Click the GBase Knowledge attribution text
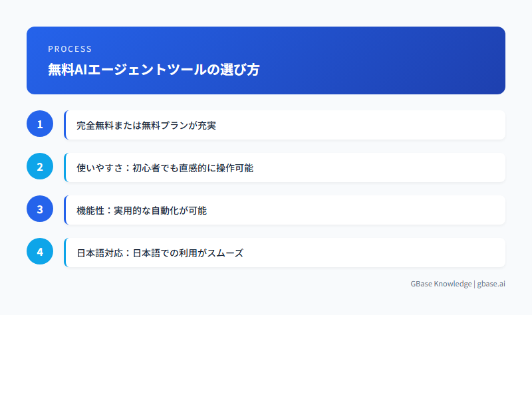The height and width of the screenshot is (412, 532). point(440,284)
